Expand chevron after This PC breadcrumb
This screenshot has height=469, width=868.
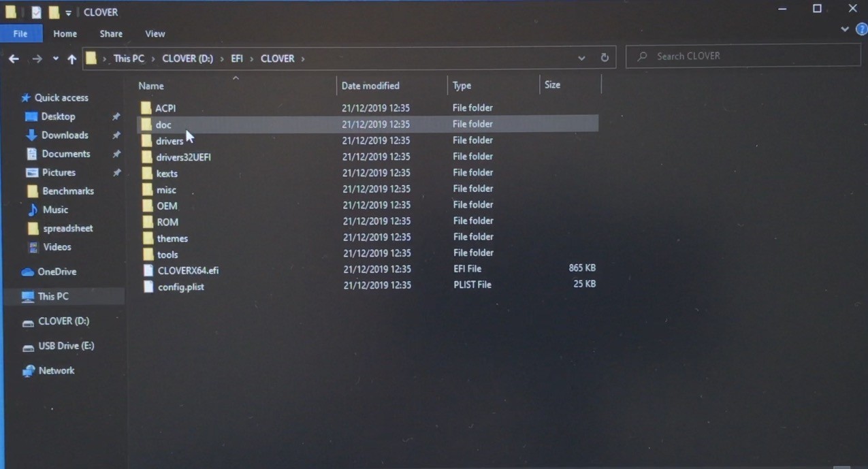tap(153, 59)
